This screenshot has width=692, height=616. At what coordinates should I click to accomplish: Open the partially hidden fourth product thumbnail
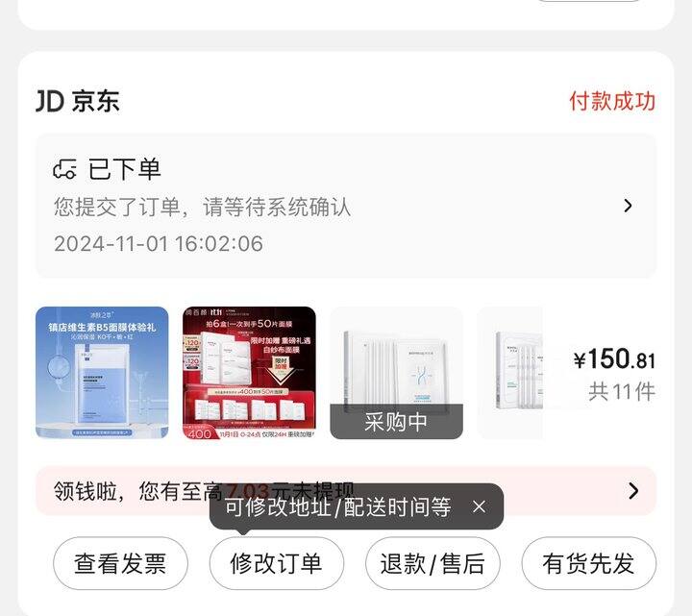tap(510, 373)
